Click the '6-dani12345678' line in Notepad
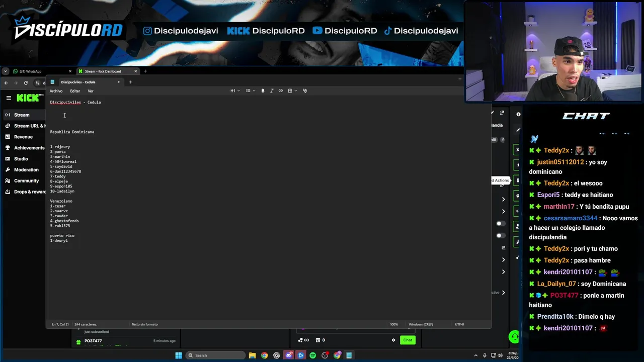Image resolution: width=644 pixels, height=362 pixels. [x=65, y=171]
